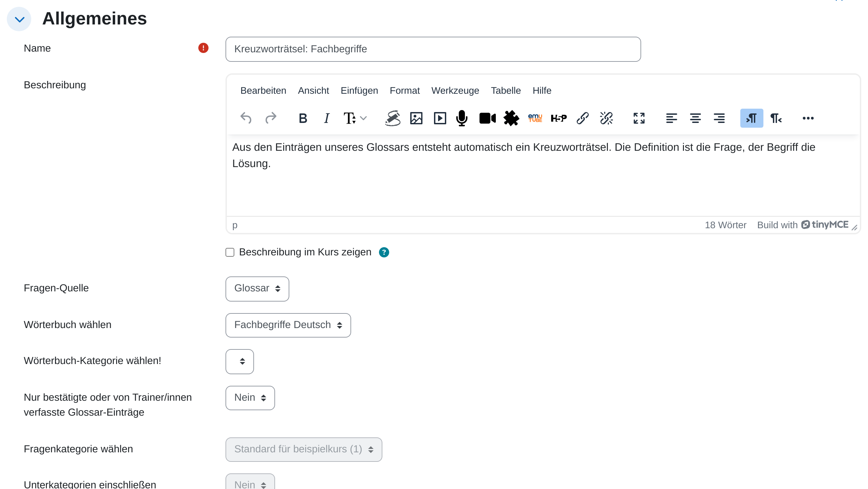Collapse the Allgemeines section

point(19,19)
